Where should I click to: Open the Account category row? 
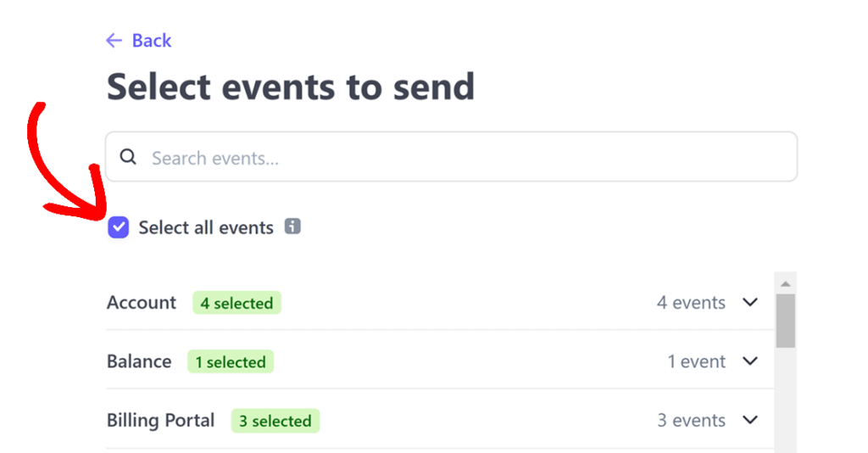(440, 302)
